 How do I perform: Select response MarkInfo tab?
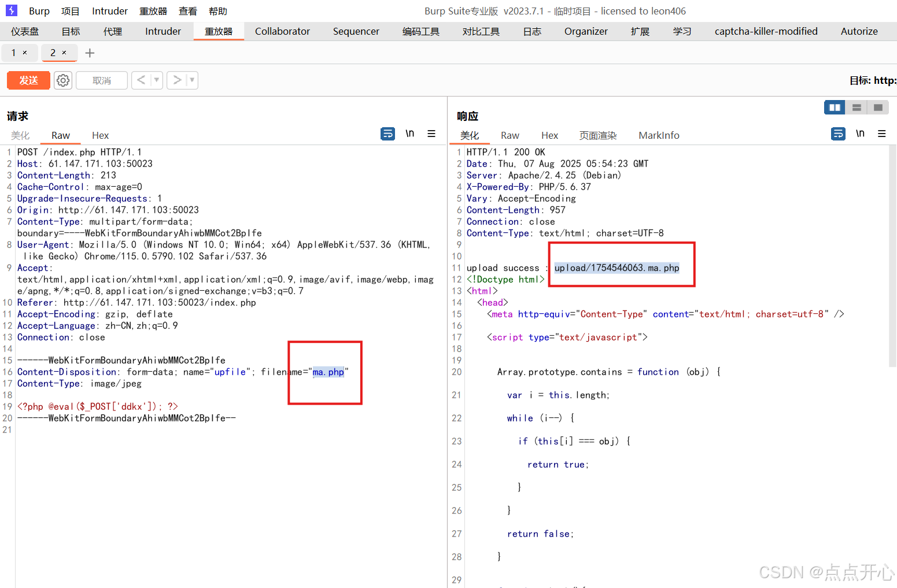[659, 135]
